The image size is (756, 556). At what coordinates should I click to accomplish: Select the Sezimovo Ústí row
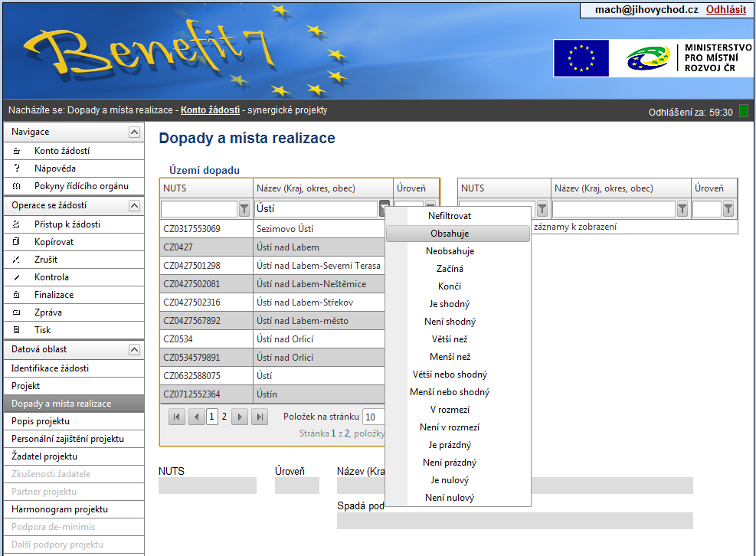273,228
